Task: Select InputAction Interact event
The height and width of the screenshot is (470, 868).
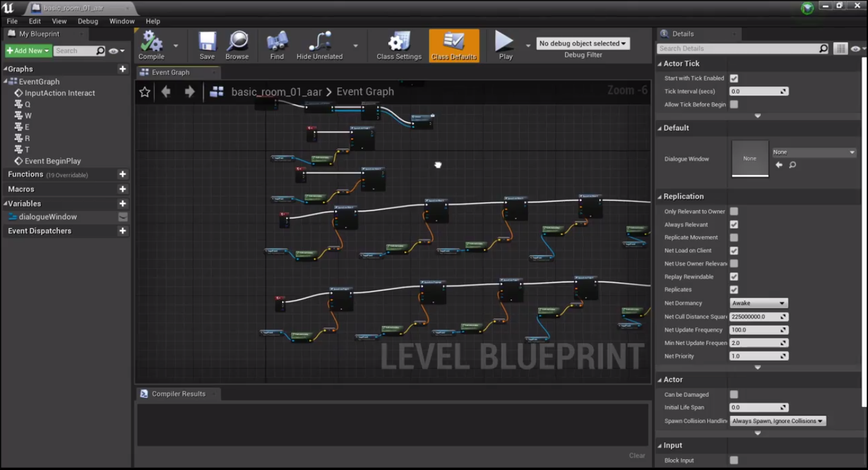Action: click(60, 93)
